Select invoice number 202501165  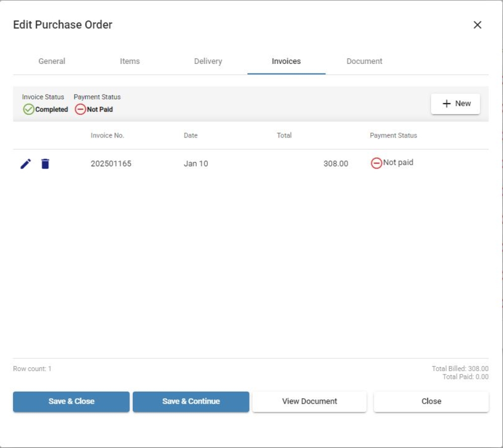tap(111, 164)
